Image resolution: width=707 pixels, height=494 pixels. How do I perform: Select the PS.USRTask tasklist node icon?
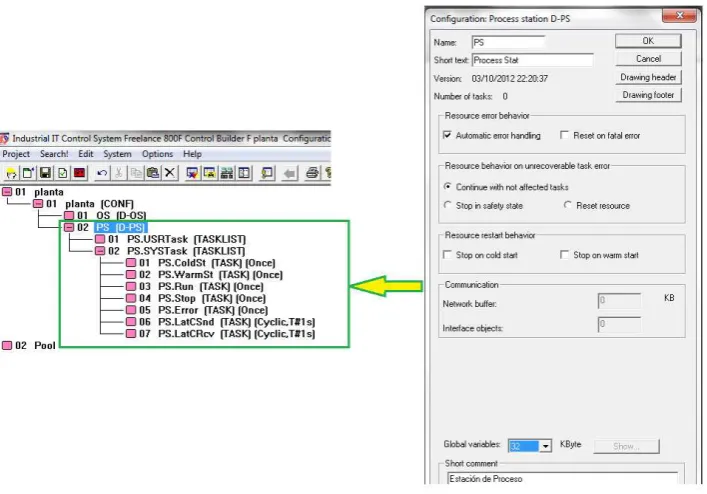click(x=100, y=239)
